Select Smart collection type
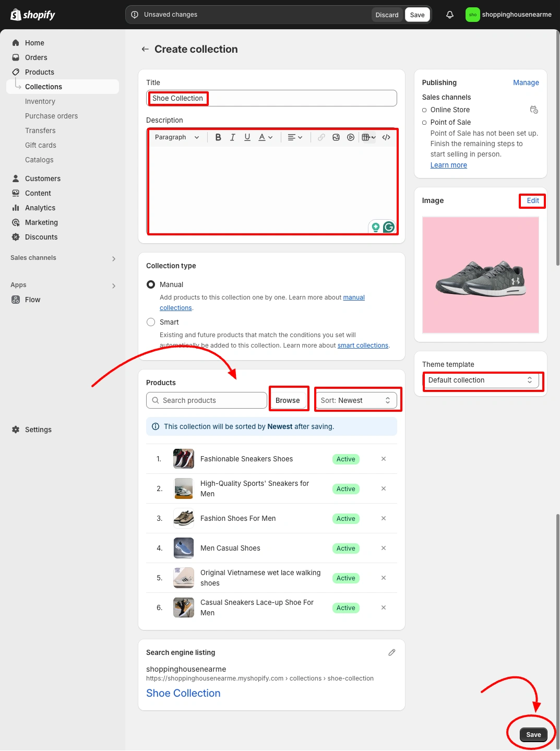The height and width of the screenshot is (751, 560). [151, 322]
